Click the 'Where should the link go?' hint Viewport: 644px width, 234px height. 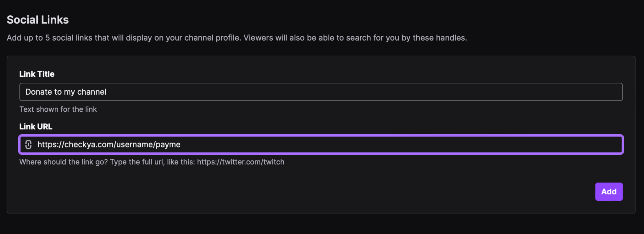tap(152, 162)
